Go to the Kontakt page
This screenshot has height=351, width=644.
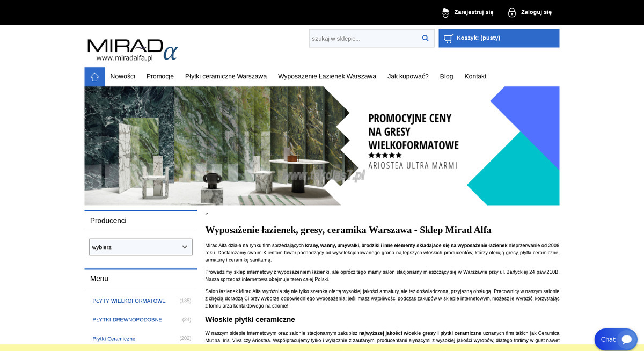(x=475, y=76)
